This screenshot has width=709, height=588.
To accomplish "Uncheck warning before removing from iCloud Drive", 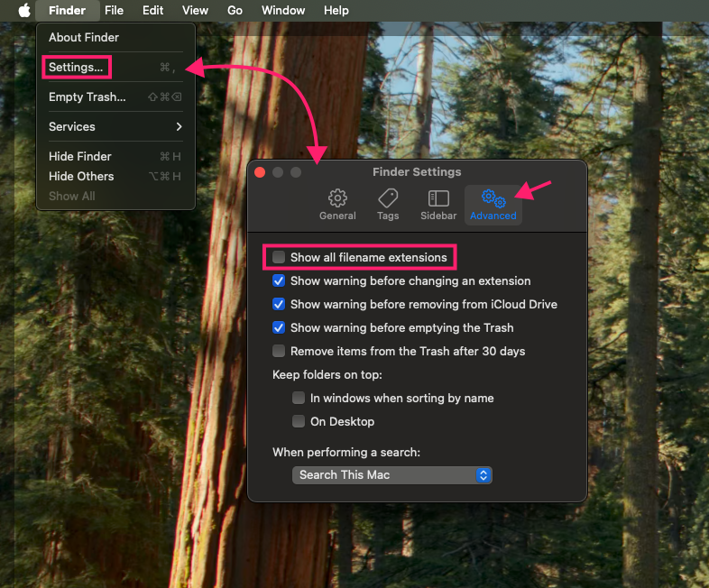I will click(279, 304).
